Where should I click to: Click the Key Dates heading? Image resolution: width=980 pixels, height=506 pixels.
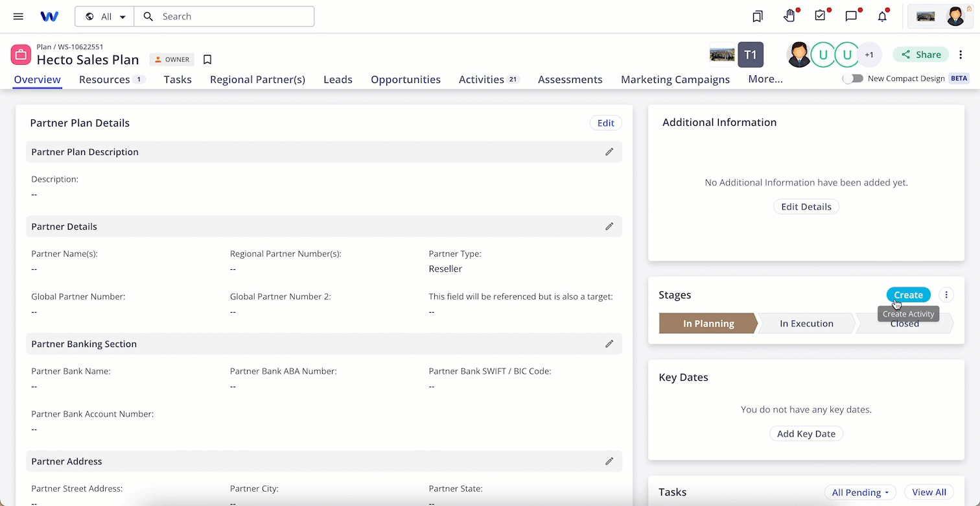pyautogui.click(x=683, y=378)
